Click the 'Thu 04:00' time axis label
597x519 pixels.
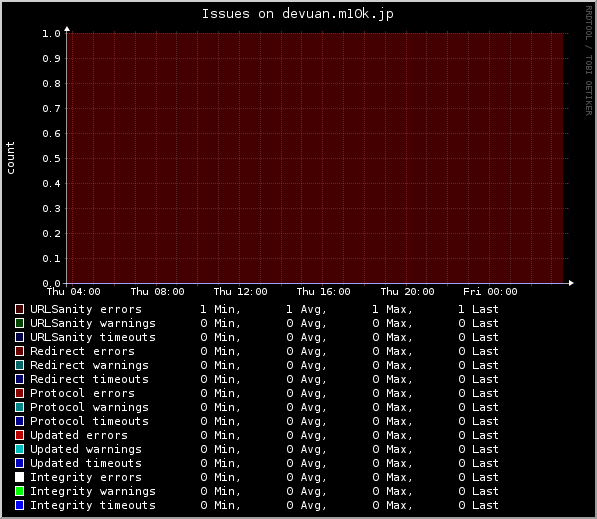[73, 292]
